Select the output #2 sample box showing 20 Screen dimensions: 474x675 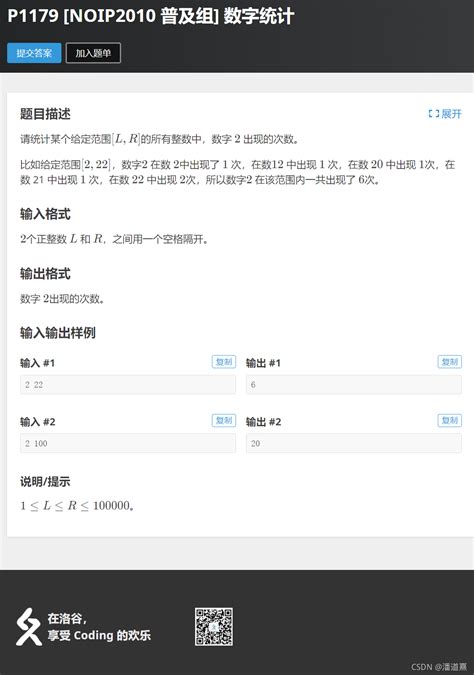coord(354,443)
